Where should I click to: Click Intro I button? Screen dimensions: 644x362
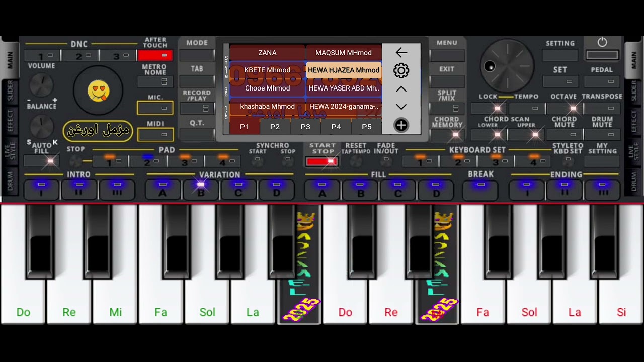tap(42, 190)
